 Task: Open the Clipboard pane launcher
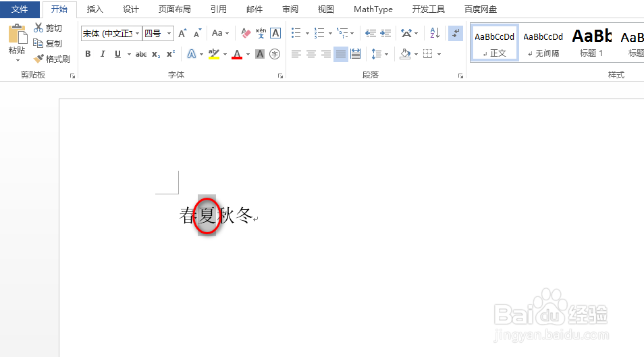tap(72, 76)
